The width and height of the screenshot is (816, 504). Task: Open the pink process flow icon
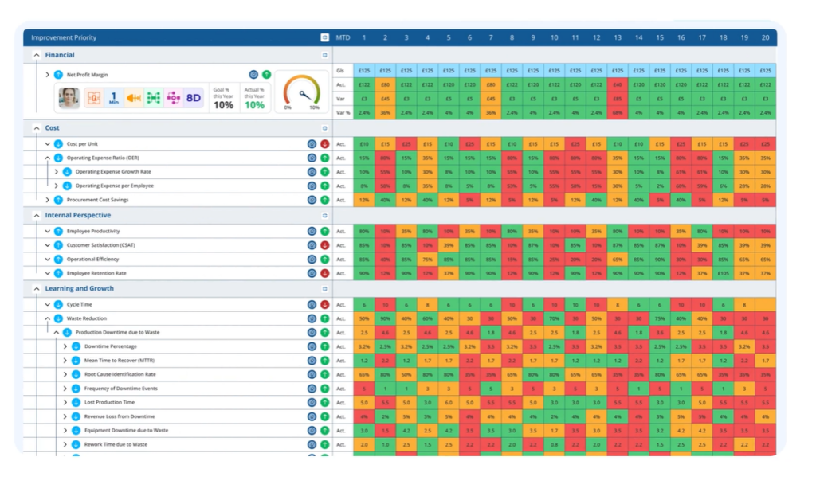(173, 97)
